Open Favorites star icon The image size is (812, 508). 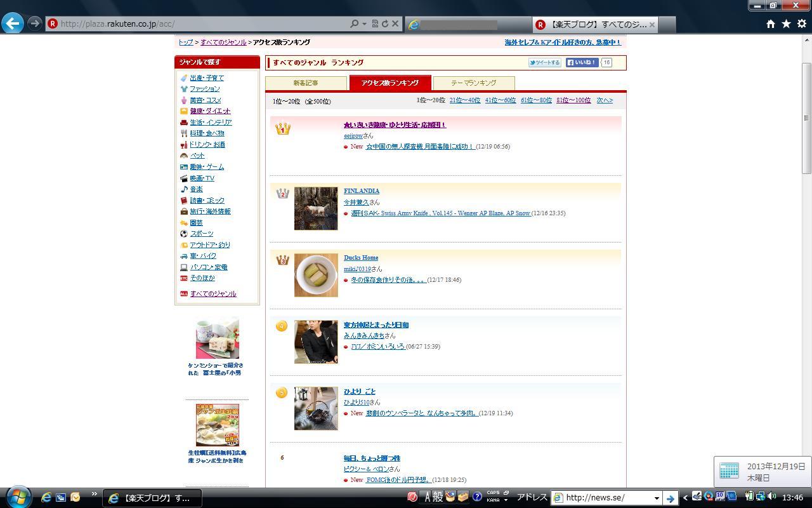click(786, 23)
